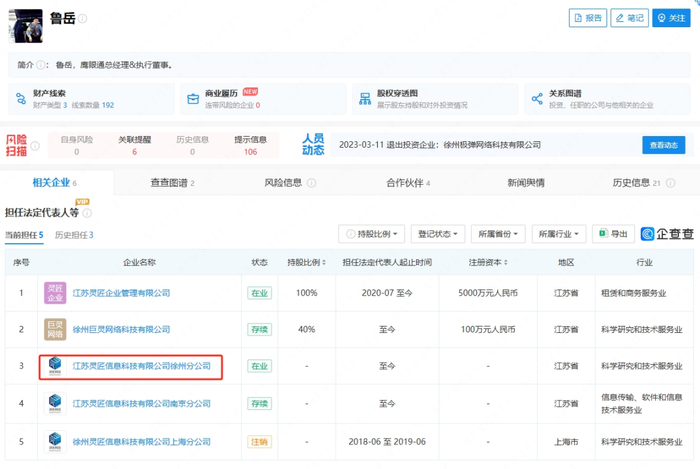Select 2020-07 至今 cell
Image resolution: width=700 pixels, height=469 pixels.
tap(387, 293)
